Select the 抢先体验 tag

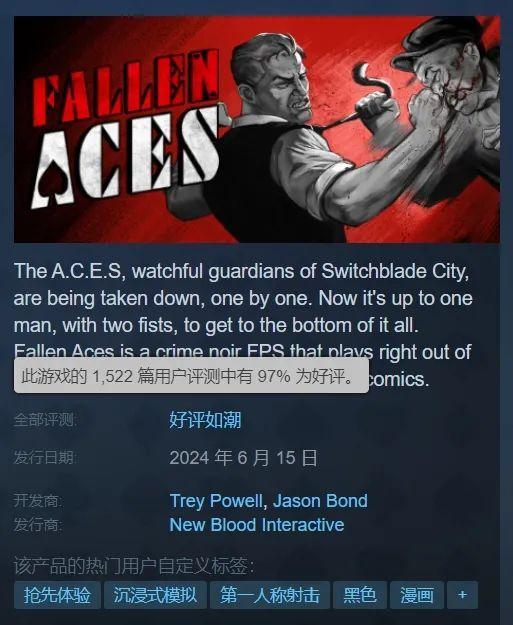point(57,595)
